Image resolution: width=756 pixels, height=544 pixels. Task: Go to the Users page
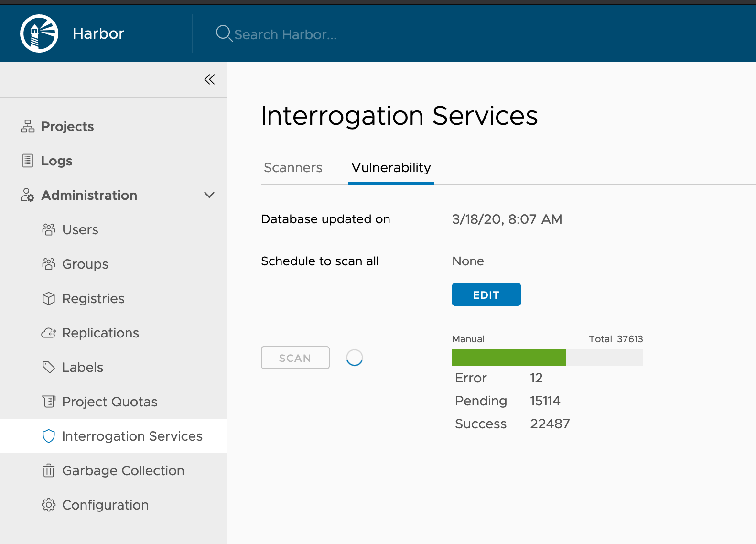coord(80,229)
